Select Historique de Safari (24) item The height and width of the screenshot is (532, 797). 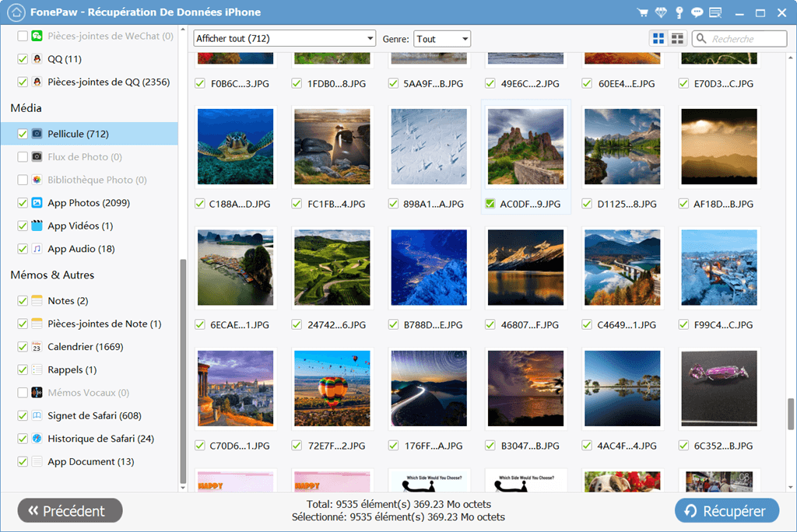100,439
